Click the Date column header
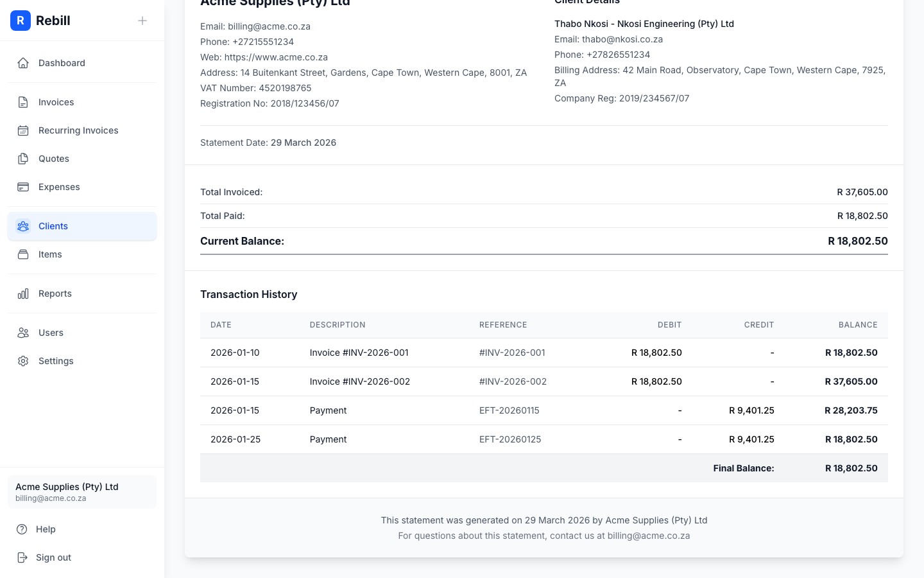Viewport: 924px width, 578px height. pos(221,325)
